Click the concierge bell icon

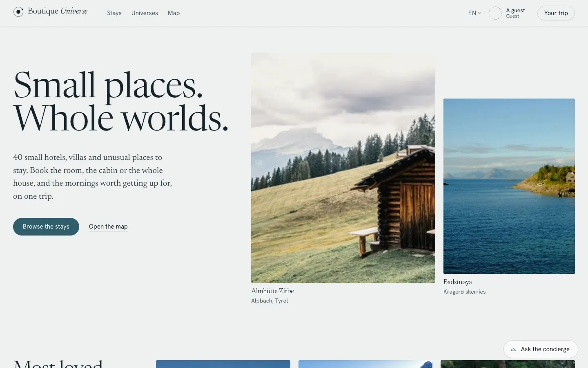(513, 350)
